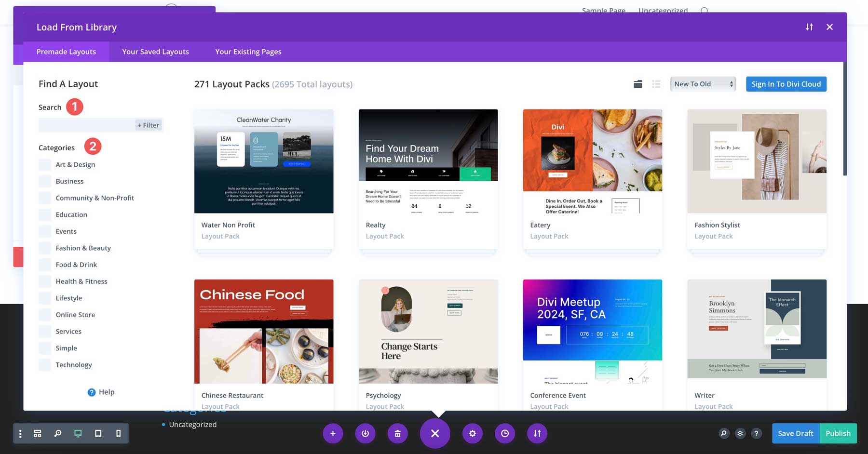Check the Simple category
This screenshot has width=868, height=454.
tap(45, 348)
